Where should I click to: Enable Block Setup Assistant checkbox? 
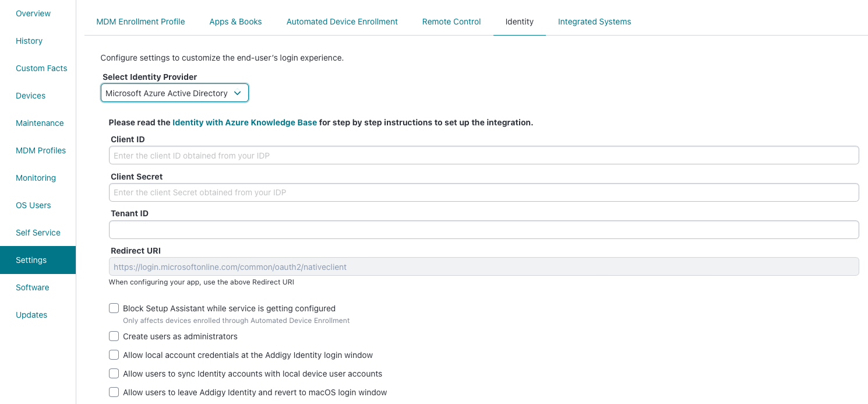click(x=114, y=308)
